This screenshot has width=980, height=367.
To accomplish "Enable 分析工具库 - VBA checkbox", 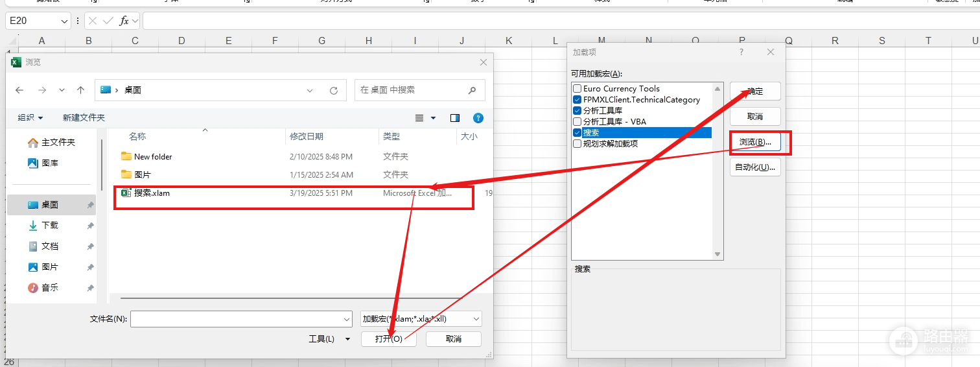I will coord(577,122).
